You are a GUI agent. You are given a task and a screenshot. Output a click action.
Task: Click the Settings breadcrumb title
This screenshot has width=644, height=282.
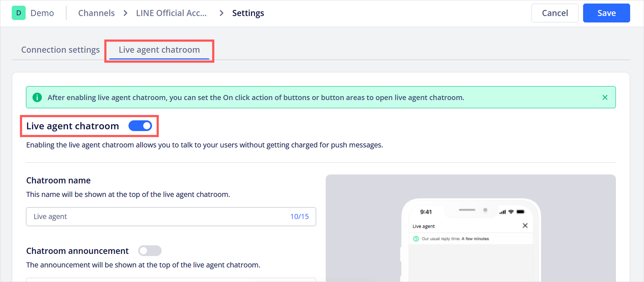(248, 13)
